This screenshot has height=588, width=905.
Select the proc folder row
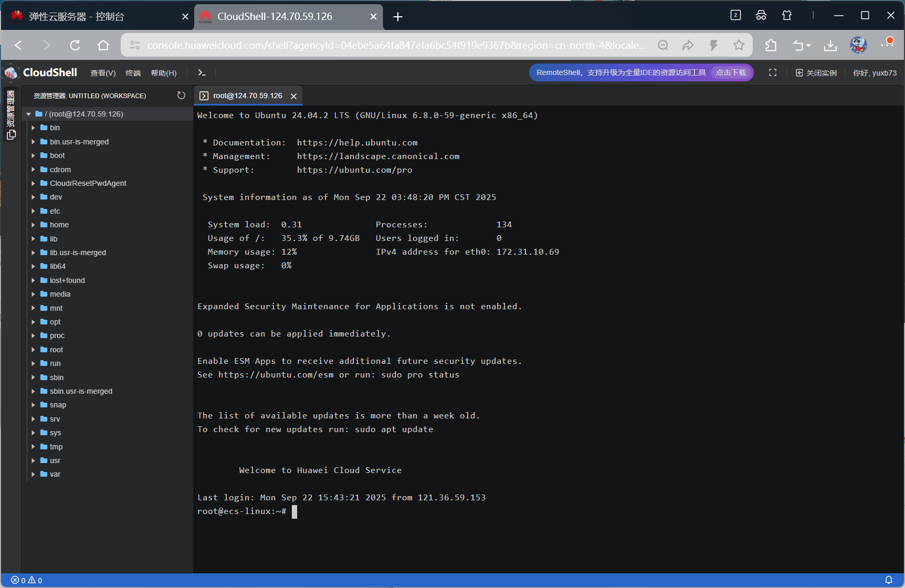(x=107, y=335)
